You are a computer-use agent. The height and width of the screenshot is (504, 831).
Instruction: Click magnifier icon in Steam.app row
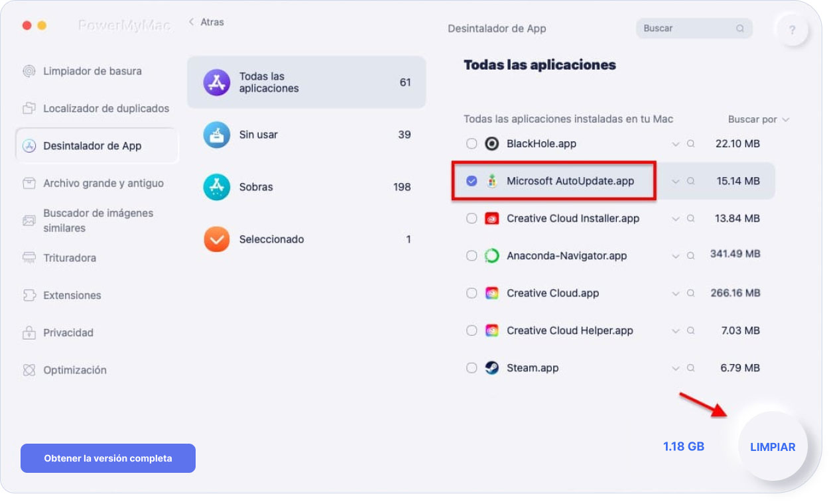pos(690,368)
